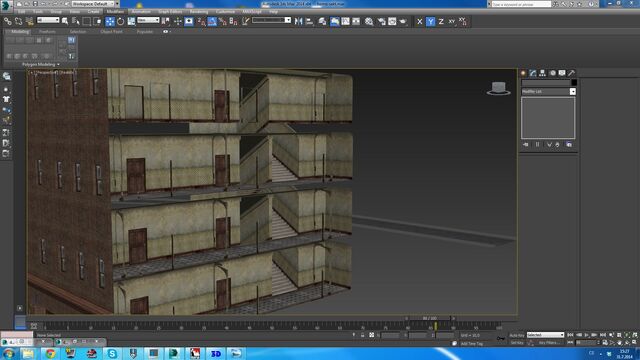Open the Render Setup dialog

(x=382, y=21)
